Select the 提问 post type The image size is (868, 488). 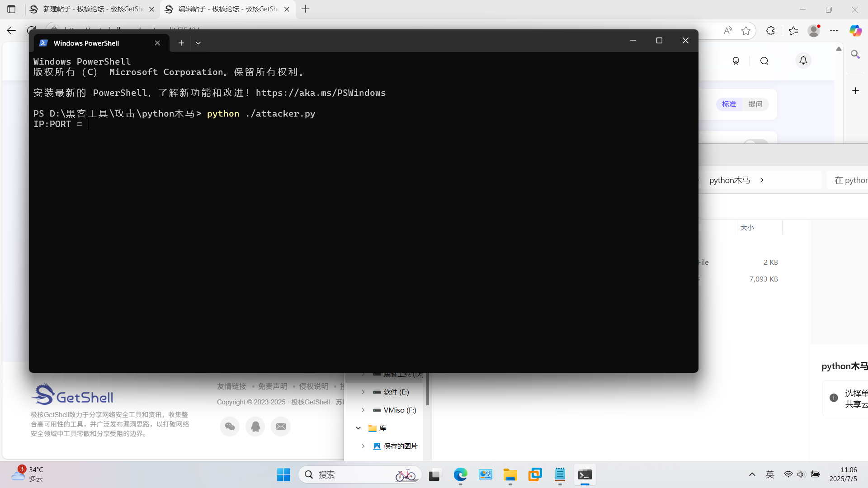(x=755, y=104)
